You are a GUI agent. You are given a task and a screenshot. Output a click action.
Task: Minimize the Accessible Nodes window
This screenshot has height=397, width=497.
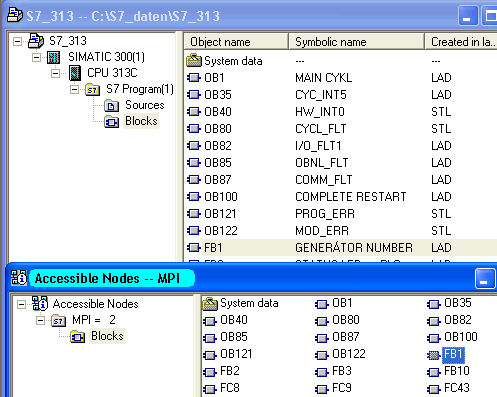pos(485,279)
